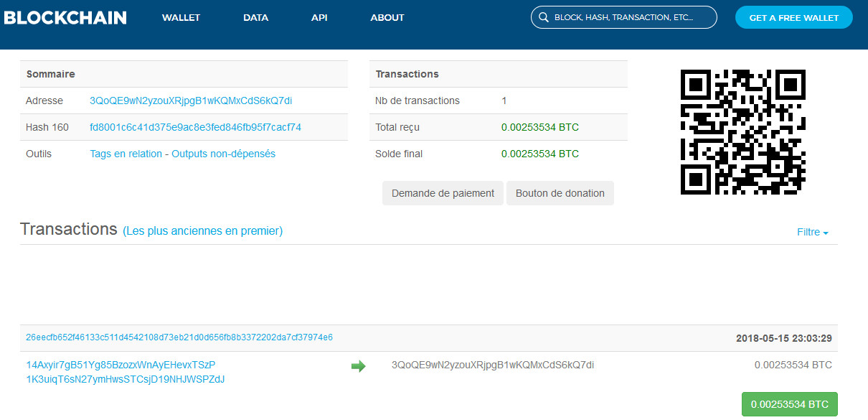Click the QR code image
Image resolution: width=868 pixels, height=420 pixels.
(742, 132)
